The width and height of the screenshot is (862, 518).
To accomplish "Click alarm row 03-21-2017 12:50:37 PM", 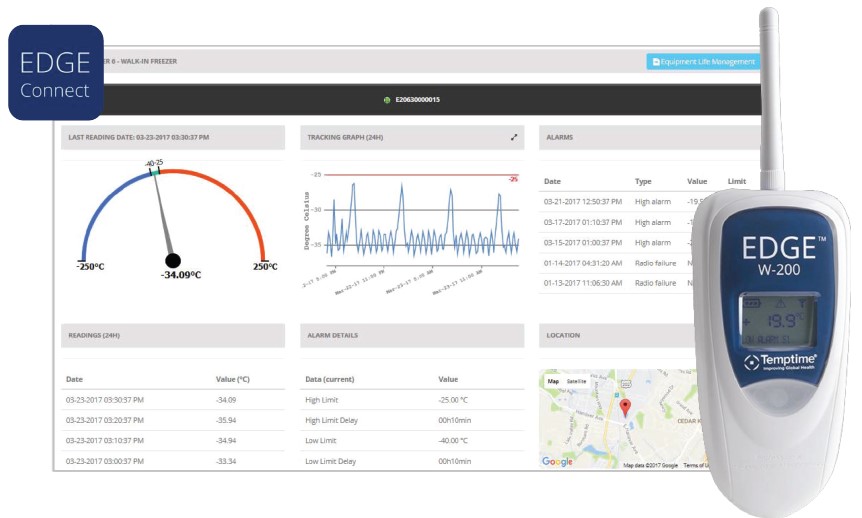I will (618, 202).
